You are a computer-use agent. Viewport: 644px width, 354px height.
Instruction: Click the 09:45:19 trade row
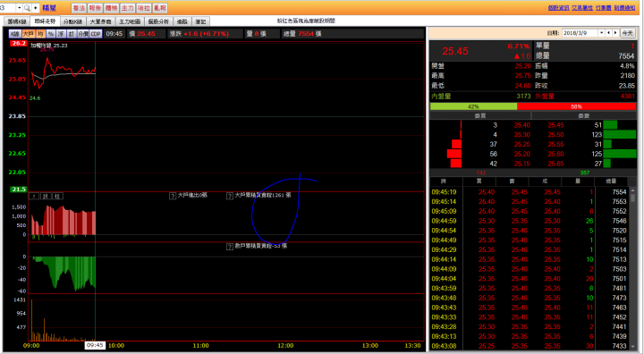[x=529, y=192]
